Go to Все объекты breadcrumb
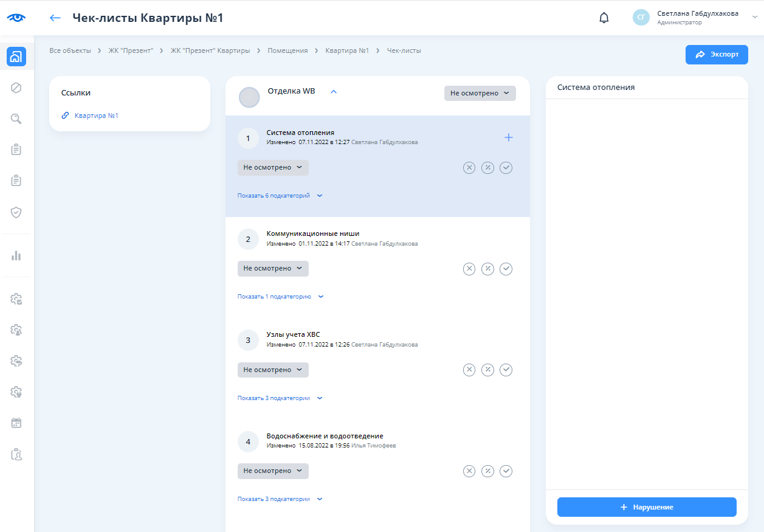764x532 pixels. coord(70,50)
